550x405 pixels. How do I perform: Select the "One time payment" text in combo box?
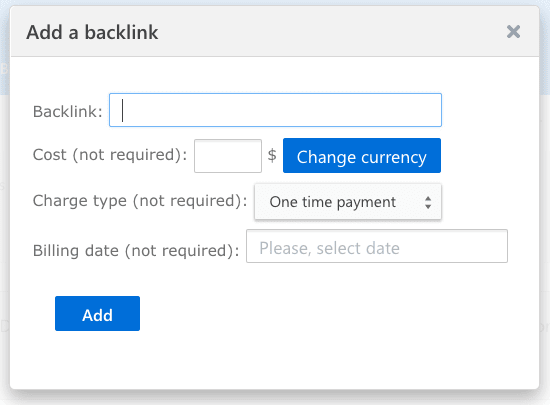pos(333,202)
